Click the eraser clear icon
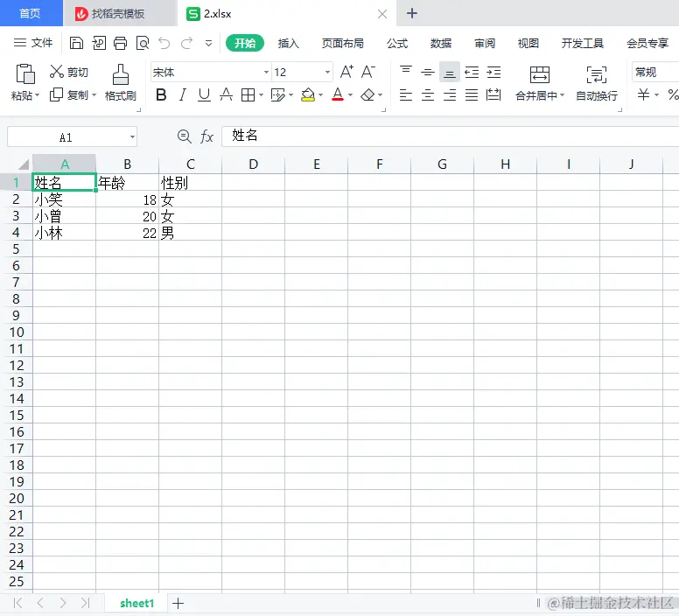Screen dimensions: 679x616 (x=367, y=94)
